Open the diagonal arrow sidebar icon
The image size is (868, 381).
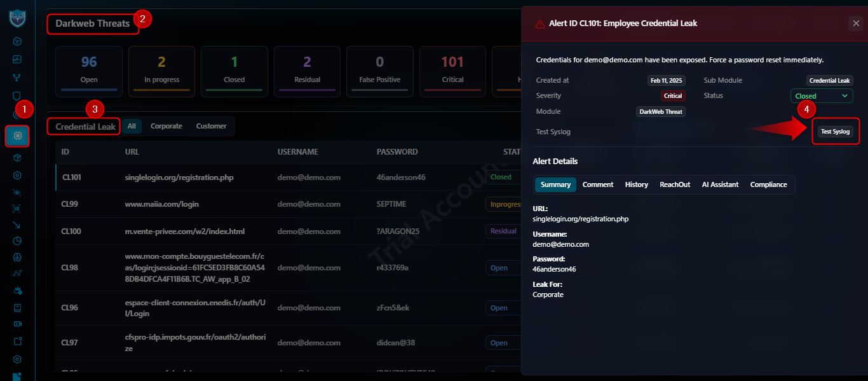pos(17,225)
